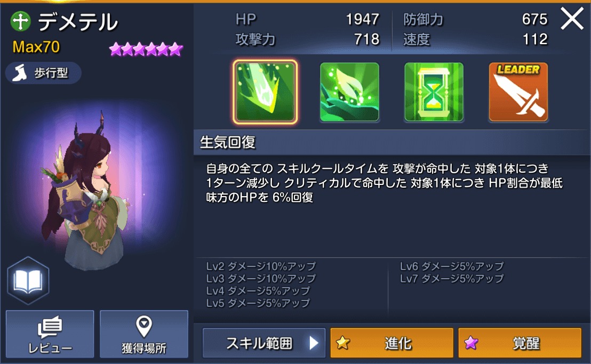This screenshot has width=591, height=364.
Task: Click the skill description text area
Action: point(385,183)
